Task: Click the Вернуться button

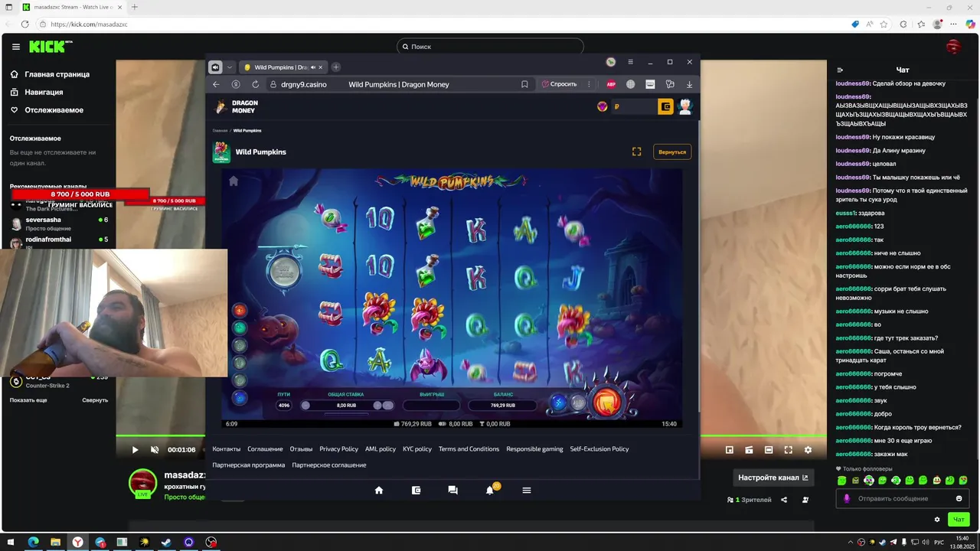Action: coord(672,152)
